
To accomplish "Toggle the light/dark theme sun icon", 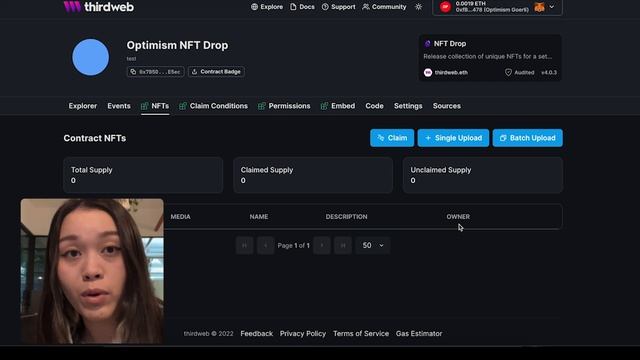I will tap(418, 7).
